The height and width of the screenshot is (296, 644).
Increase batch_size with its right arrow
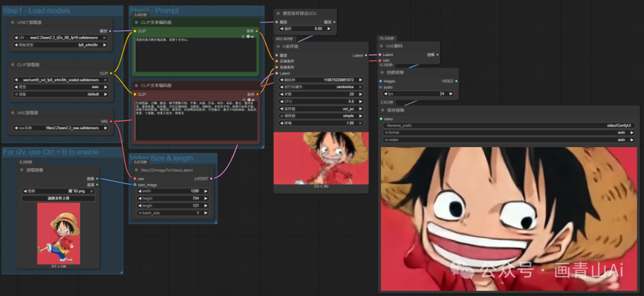point(206,213)
